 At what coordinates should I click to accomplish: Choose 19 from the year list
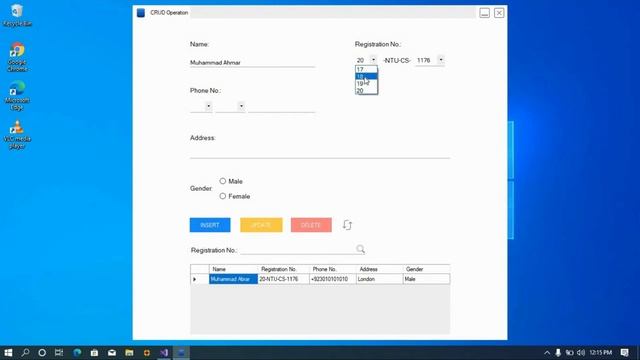pyautogui.click(x=367, y=83)
